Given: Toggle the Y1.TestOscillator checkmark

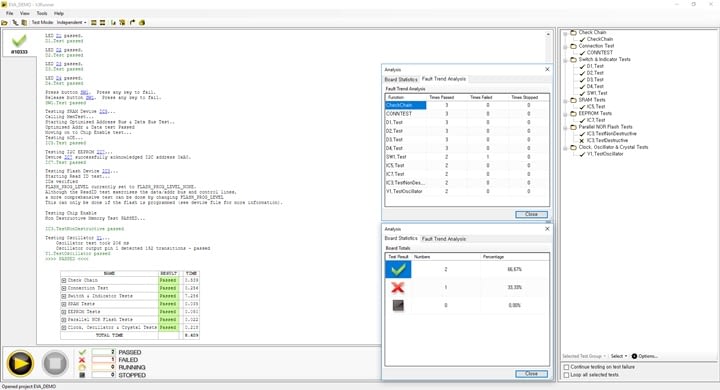Looking at the screenshot, I should (x=582, y=154).
